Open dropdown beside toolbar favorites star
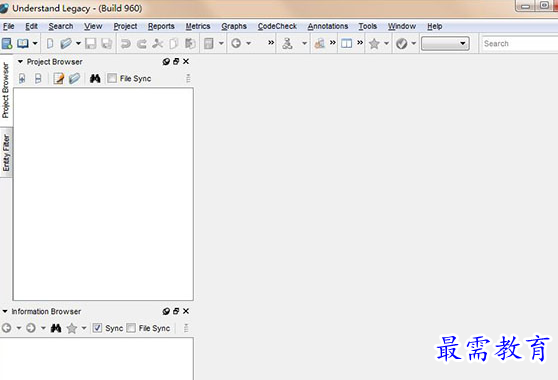 pos(386,43)
